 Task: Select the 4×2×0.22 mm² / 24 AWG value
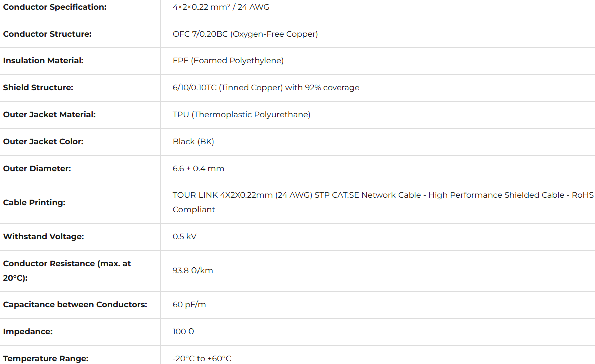221,7
